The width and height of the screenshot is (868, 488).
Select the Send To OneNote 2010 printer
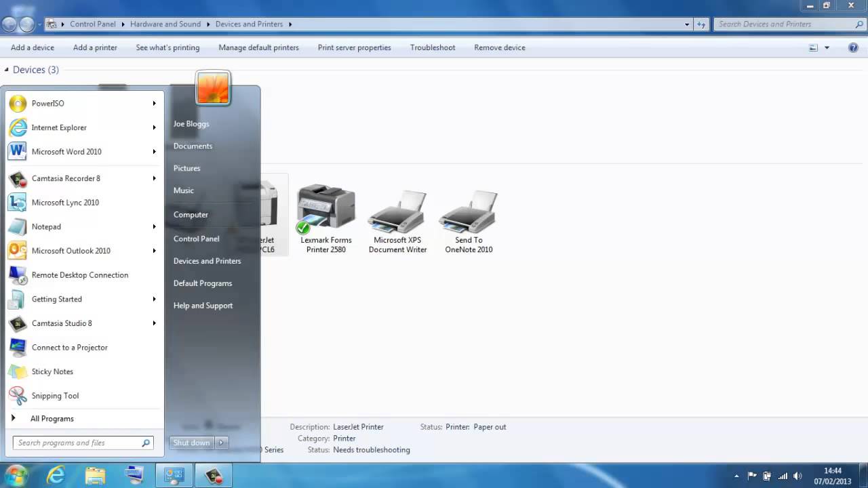(x=469, y=221)
